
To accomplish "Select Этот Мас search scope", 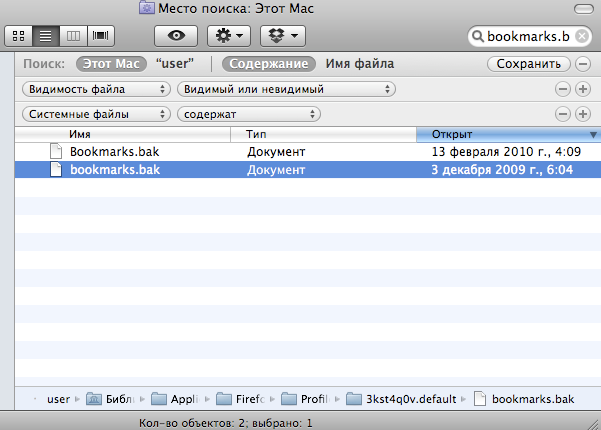I will [111, 64].
